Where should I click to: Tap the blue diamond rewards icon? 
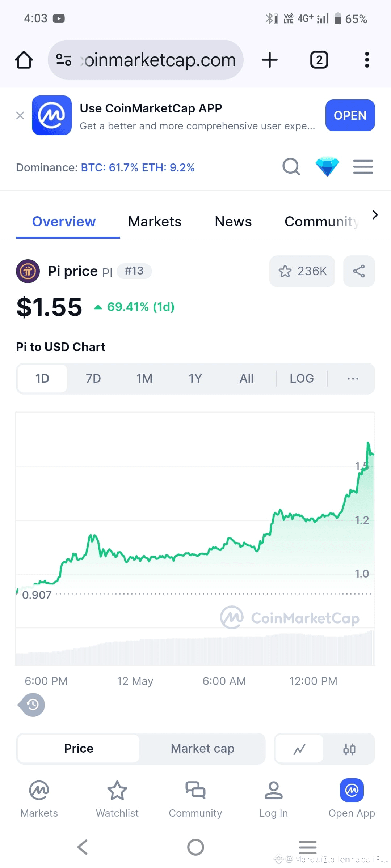(327, 167)
